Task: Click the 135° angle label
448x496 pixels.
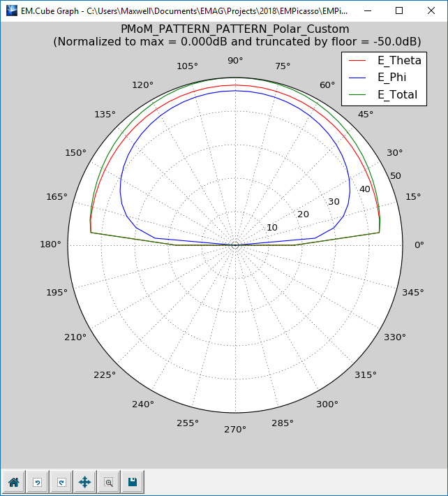Action: point(105,115)
